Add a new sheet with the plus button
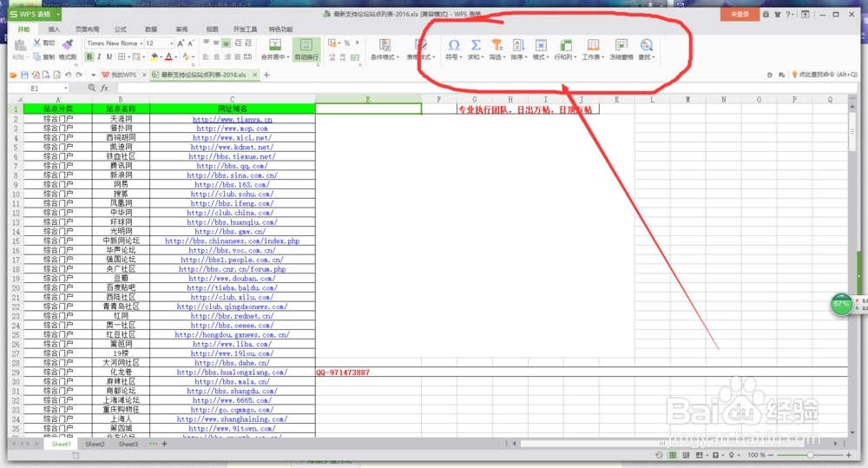The image size is (868, 468). tap(164, 445)
